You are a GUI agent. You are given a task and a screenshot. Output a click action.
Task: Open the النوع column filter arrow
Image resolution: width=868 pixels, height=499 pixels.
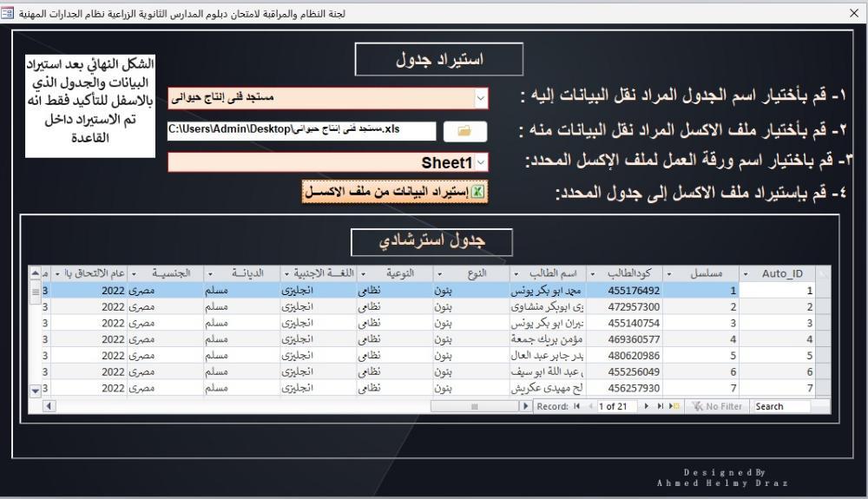pyautogui.click(x=439, y=274)
